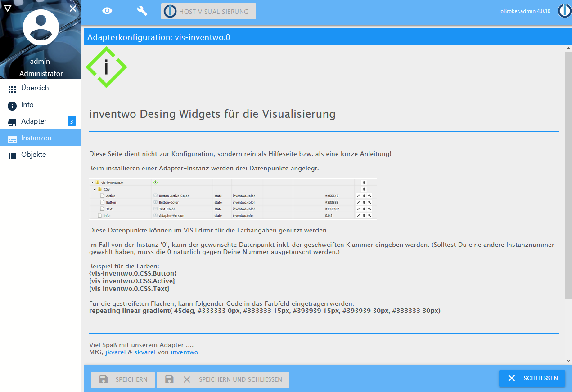Click Speichern und Schliessen
This screenshot has height=392, width=572.
223,379
